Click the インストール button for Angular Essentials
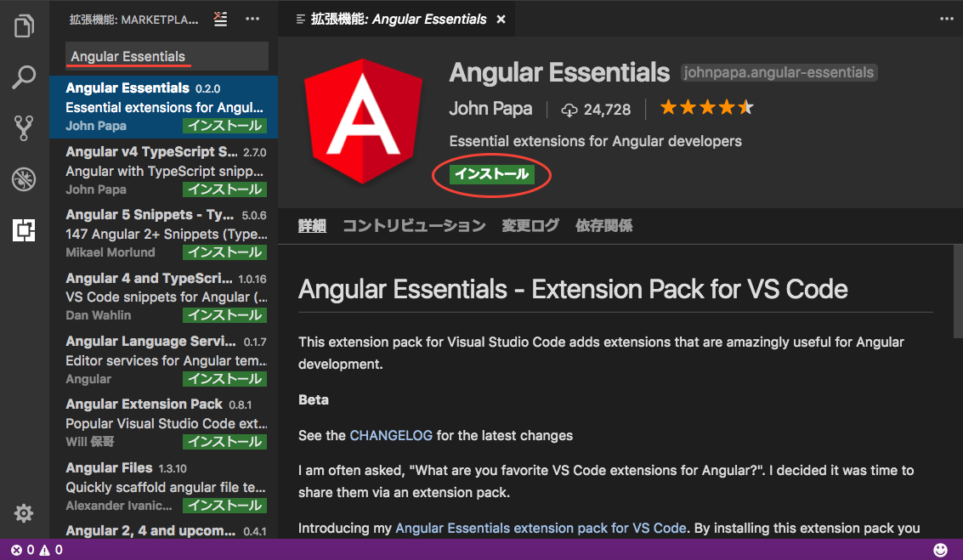Image resolution: width=963 pixels, height=560 pixels. click(x=491, y=175)
